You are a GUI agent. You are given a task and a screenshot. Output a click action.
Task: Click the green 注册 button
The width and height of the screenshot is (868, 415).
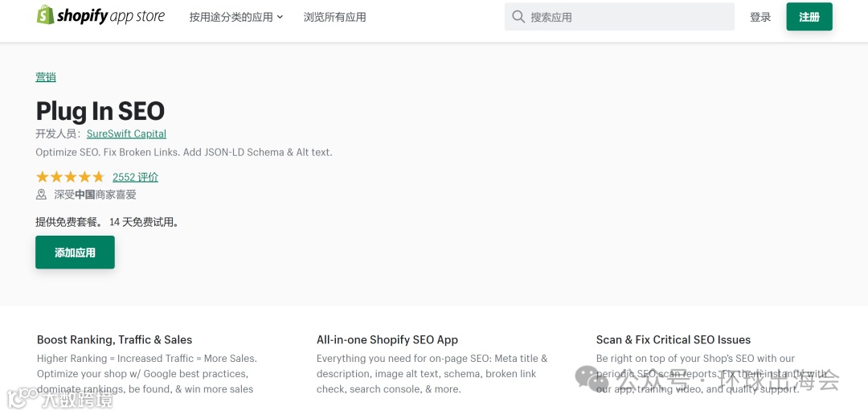coord(809,17)
